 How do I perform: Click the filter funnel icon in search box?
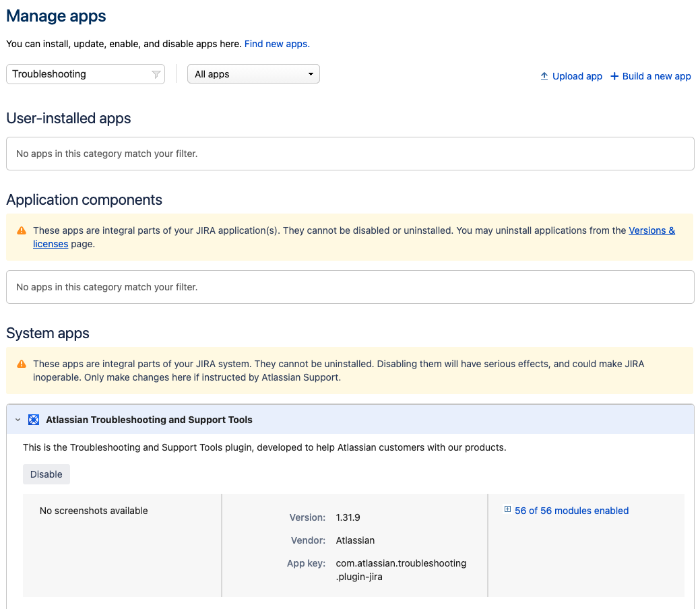156,74
